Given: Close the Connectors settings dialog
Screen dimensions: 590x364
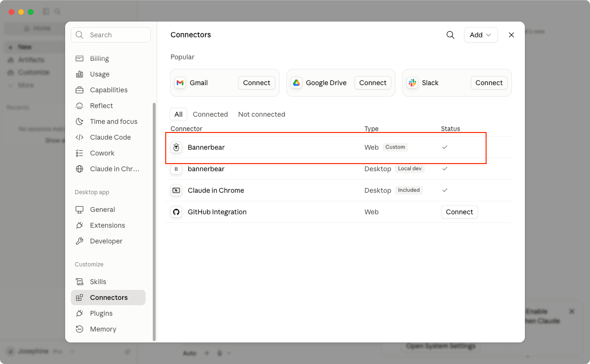Looking at the screenshot, I should tap(511, 35).
